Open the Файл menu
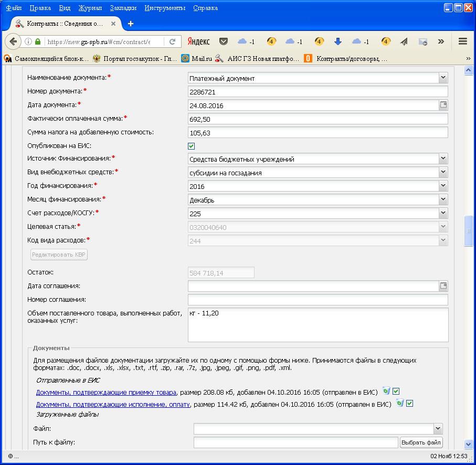 [14, 8]
